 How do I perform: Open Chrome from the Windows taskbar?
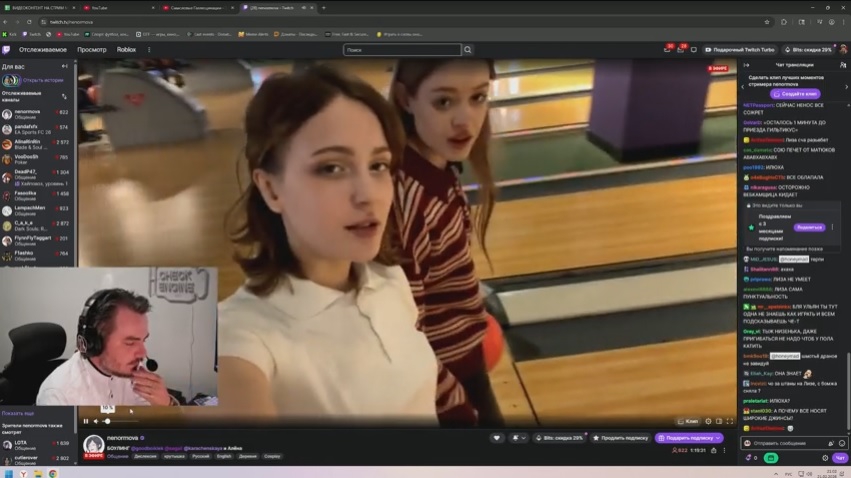53,474
